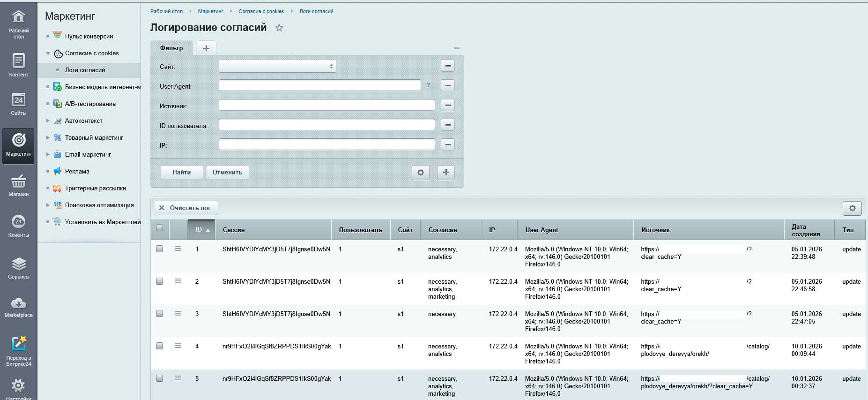Add page to favorites with star icon
Viewport: 868px width, 400px height.
(x=279, y=28)
